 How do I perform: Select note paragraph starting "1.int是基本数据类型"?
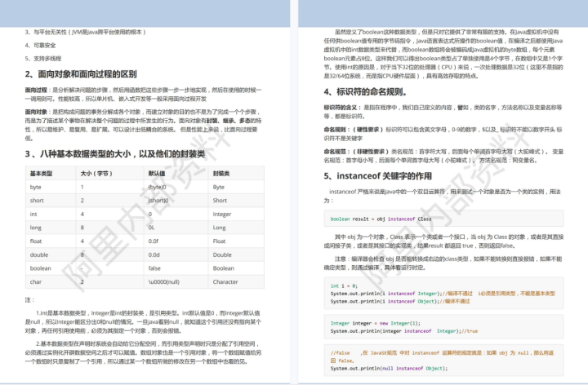pos(143,321)
